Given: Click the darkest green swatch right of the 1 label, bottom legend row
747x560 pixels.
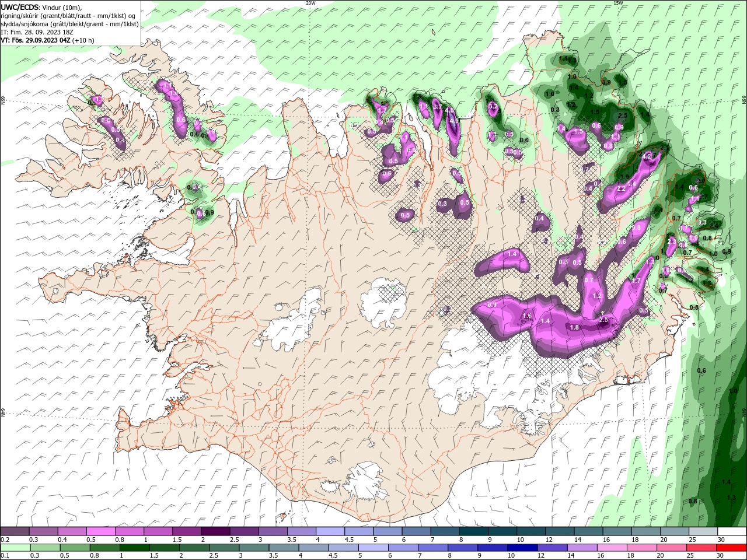Looking at the screenshot, I should click(134, 548).
